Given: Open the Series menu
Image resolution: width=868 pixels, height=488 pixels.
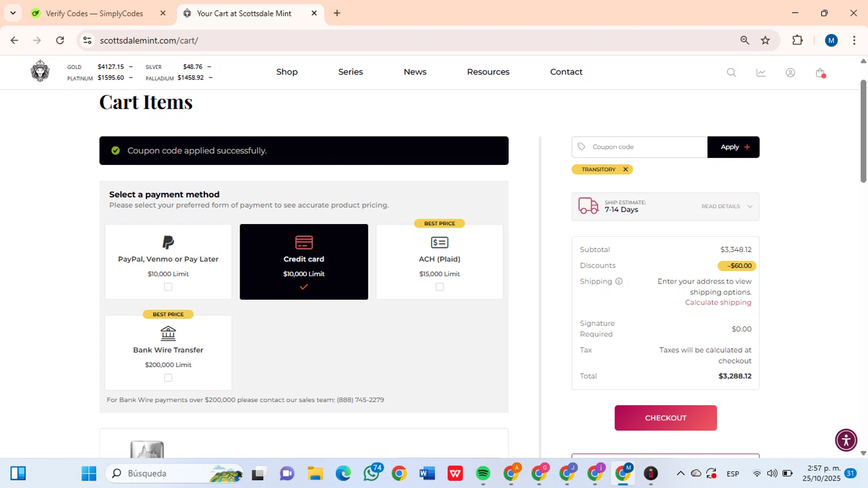Looking at the screenshot, I should (x=351, y=72).
